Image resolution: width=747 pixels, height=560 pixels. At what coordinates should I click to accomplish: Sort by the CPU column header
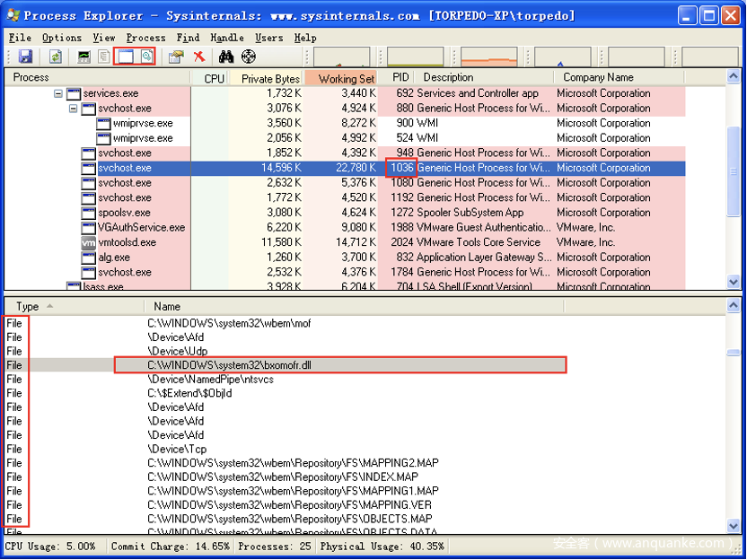click(209, 78)
